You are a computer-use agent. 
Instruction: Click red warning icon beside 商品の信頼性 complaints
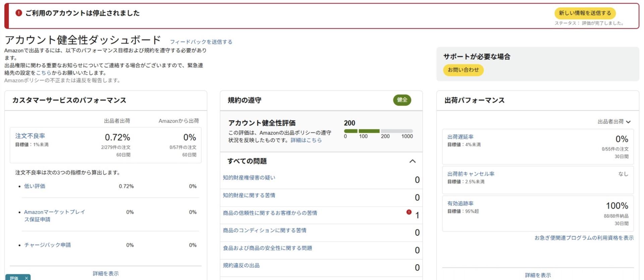pos(409,212)
